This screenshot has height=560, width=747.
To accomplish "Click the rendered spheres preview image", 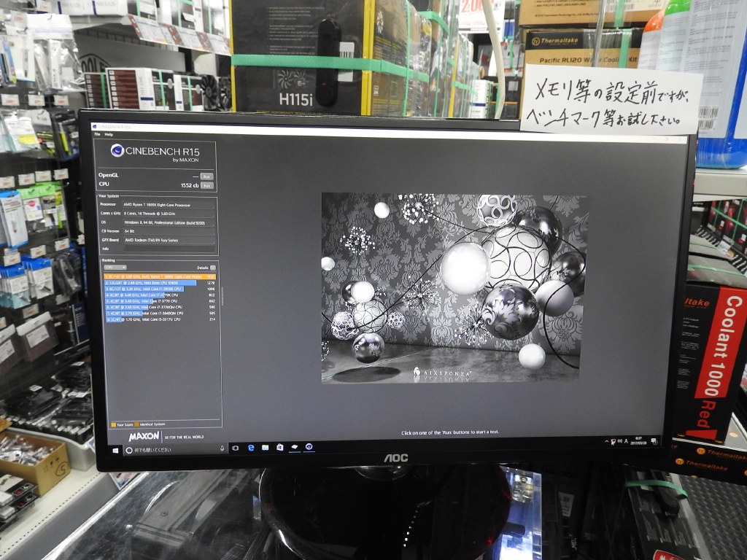I will tap(454, 288).
